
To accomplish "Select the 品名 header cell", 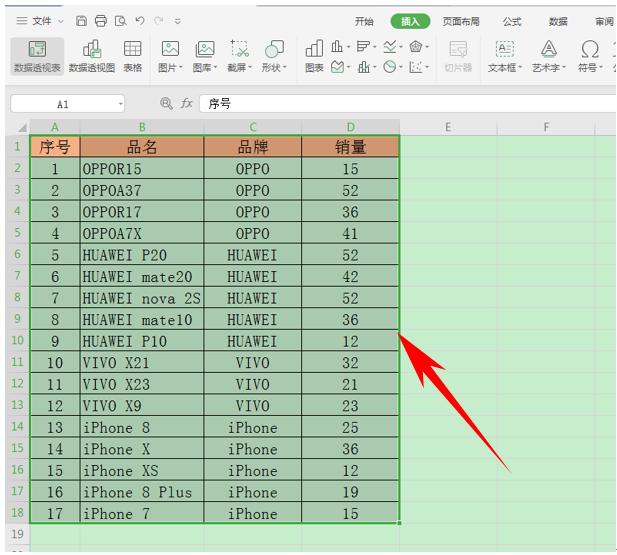I will coord(142,147).
